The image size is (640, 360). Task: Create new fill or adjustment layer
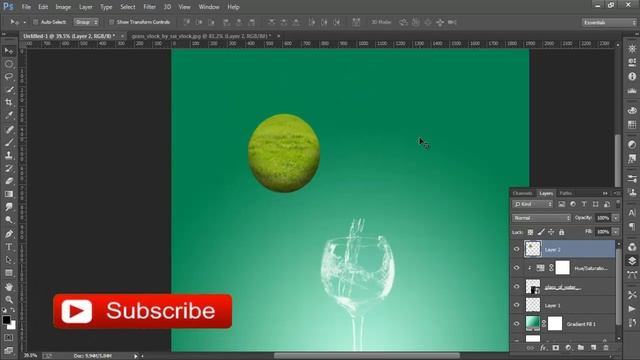(x=568, y=348)
